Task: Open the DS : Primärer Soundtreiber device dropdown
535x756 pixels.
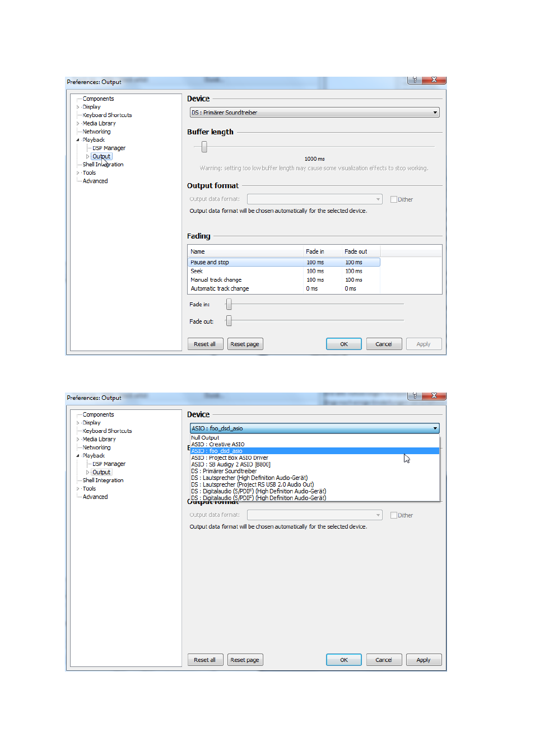Action: click(314, 113)
